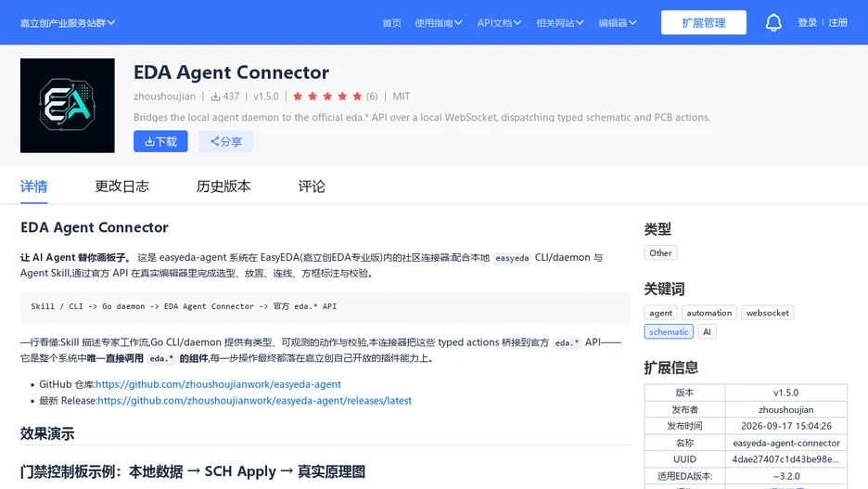Expand the 相关网站 menu
868x489 pixels.
pyautogui.click(x=560, y=22)
